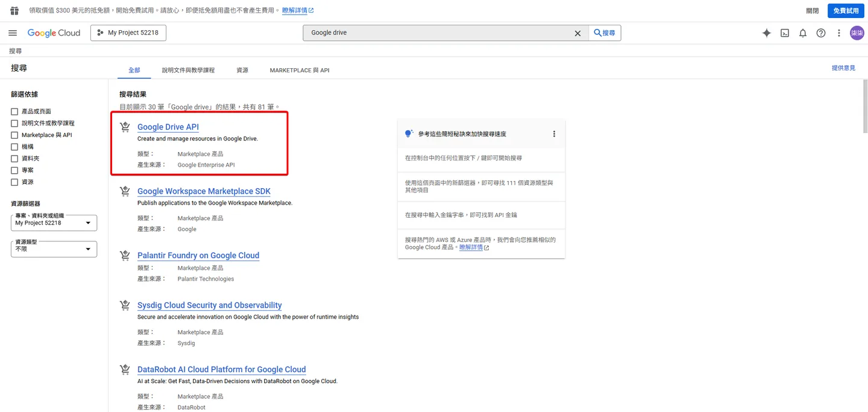
Task: Click the API 金鑰 search tip row
Action: pyautogui.click(x=482, y=215)
